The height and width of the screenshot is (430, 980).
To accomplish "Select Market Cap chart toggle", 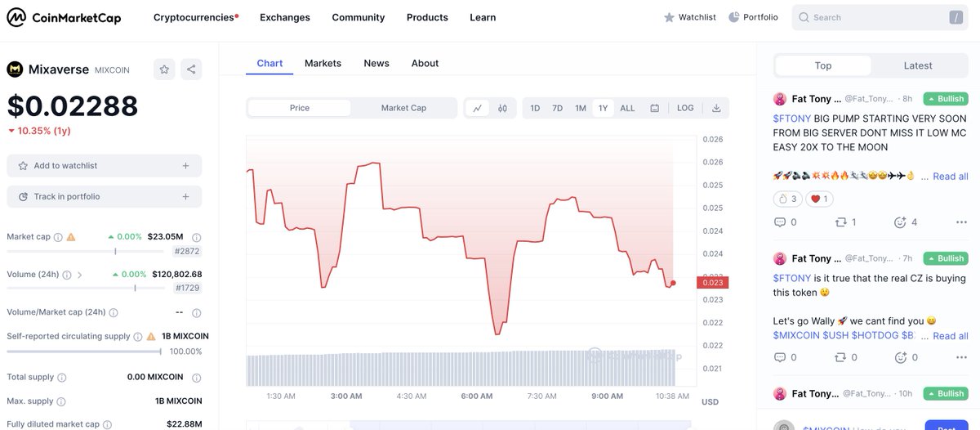I will [403, 108].
